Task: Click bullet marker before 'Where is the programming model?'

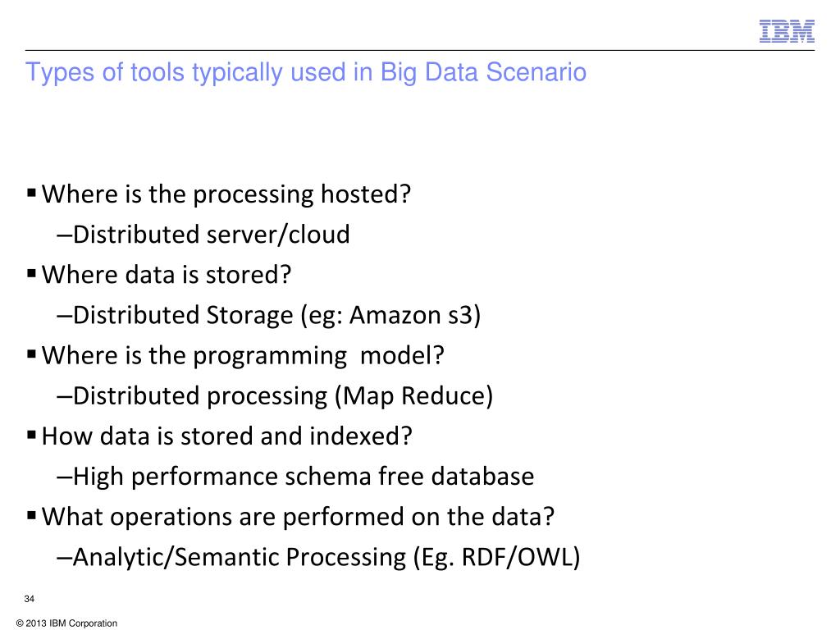Action: [32, 354]
